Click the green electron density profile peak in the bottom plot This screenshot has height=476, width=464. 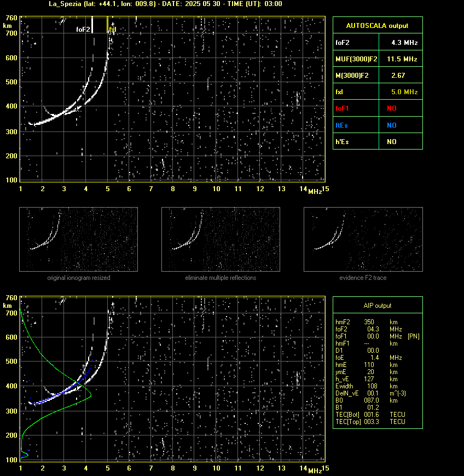tap(91, 395)
